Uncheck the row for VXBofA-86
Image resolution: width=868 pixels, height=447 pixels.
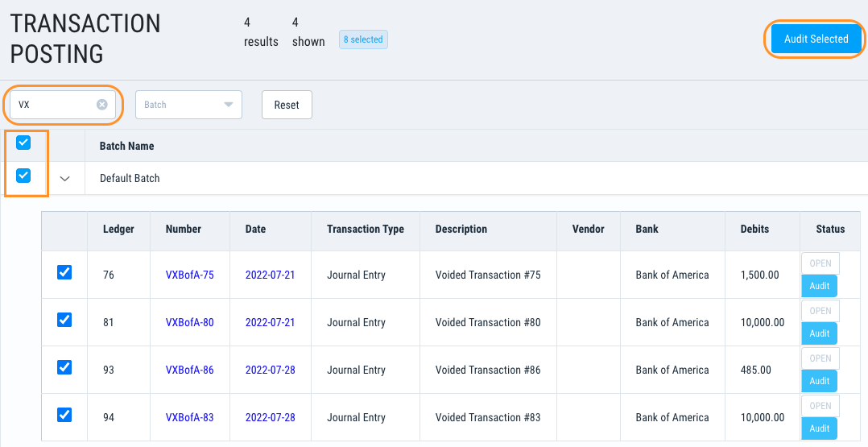point(64,367)
